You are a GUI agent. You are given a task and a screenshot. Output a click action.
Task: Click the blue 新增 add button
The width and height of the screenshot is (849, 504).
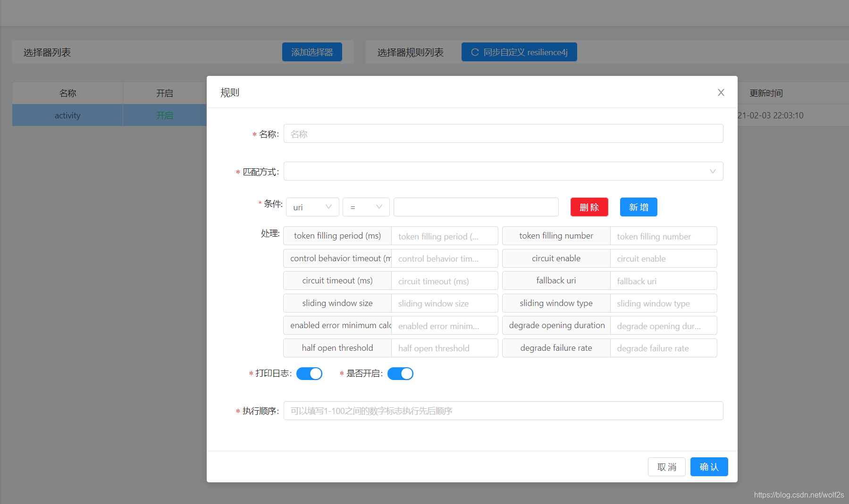[x=639, y=207]
